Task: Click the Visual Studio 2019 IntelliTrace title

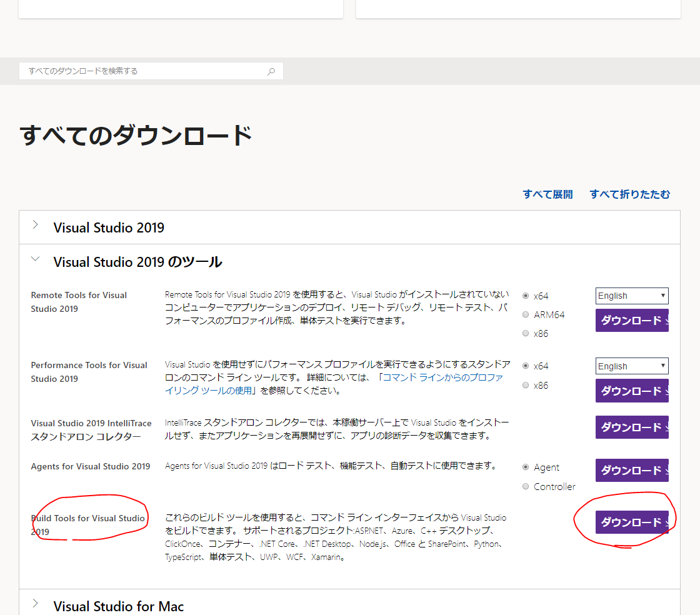Action: [91, 430]
